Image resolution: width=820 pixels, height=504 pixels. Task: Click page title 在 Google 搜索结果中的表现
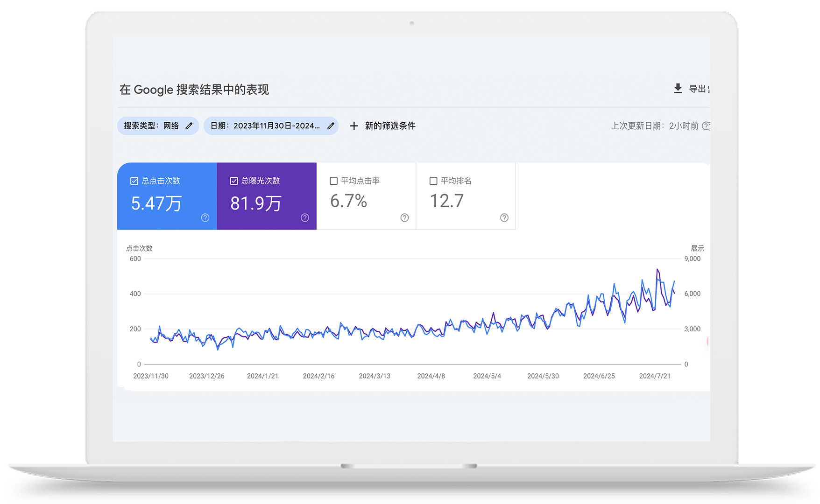pos(194,90)
